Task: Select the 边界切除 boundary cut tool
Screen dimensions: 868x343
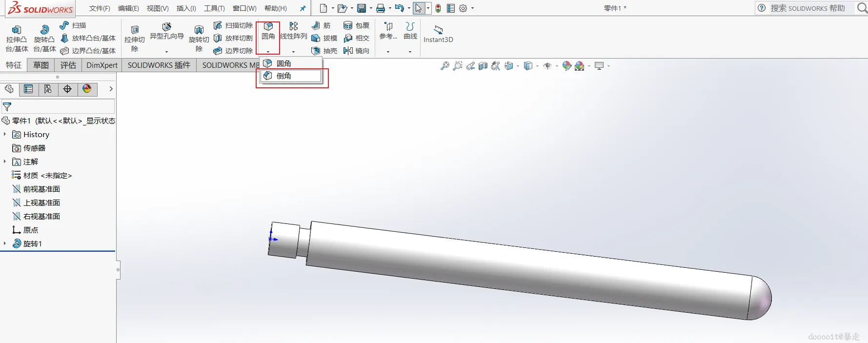Action: coord(233,51)
